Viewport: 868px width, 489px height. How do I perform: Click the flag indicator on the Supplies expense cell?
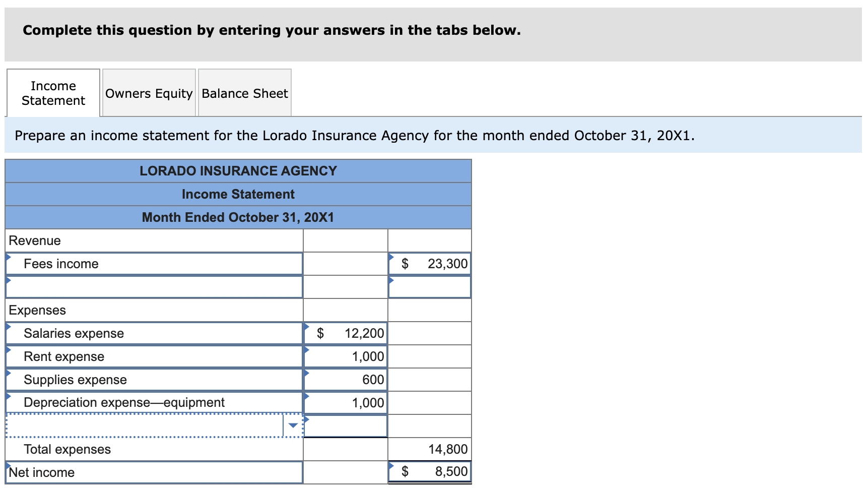(x=8, y=372)
